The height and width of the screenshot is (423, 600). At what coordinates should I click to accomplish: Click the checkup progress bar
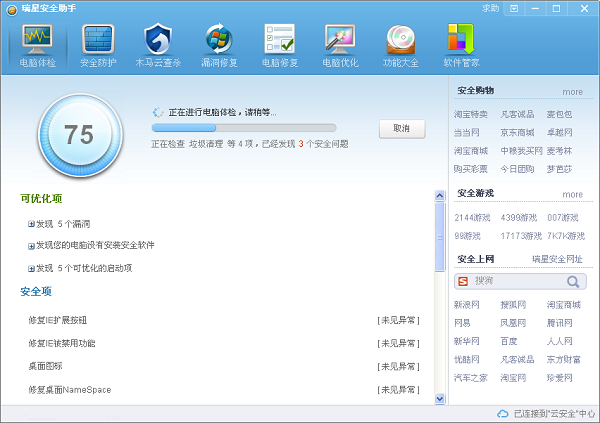click(244, 127)
